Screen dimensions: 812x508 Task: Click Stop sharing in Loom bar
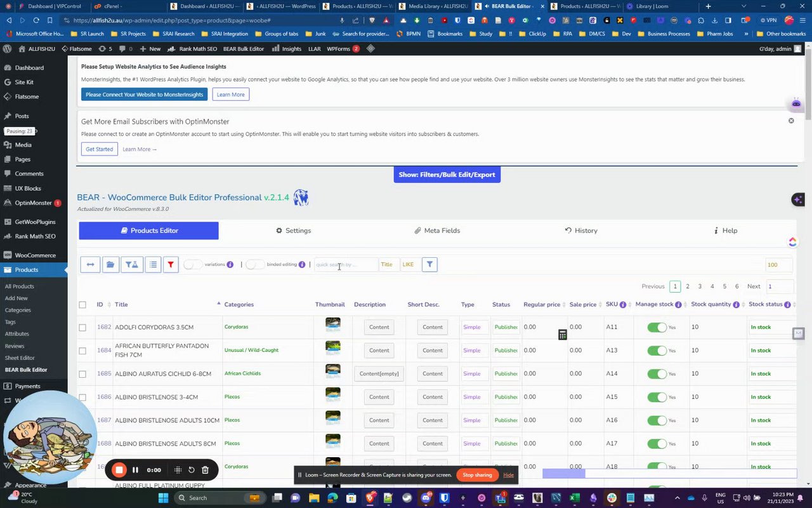[477, 475]
